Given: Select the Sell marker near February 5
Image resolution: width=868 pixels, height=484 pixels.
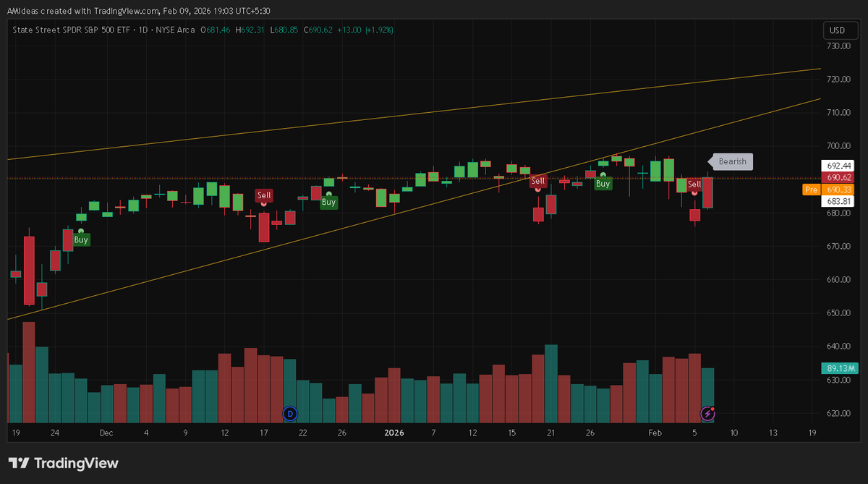Looking at the screenshot, I should click(x=694, y=184).
